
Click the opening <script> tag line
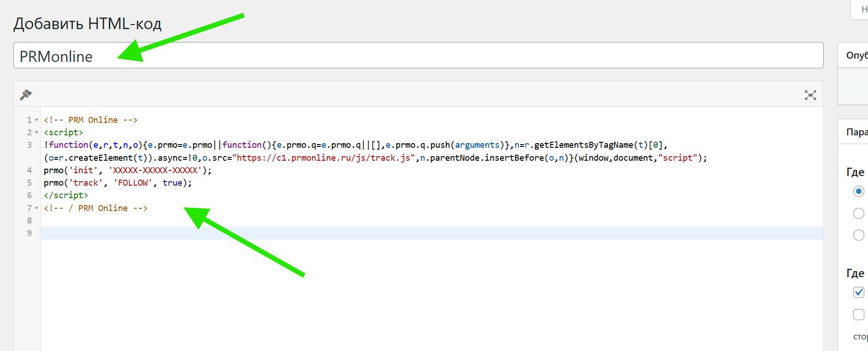64,133
